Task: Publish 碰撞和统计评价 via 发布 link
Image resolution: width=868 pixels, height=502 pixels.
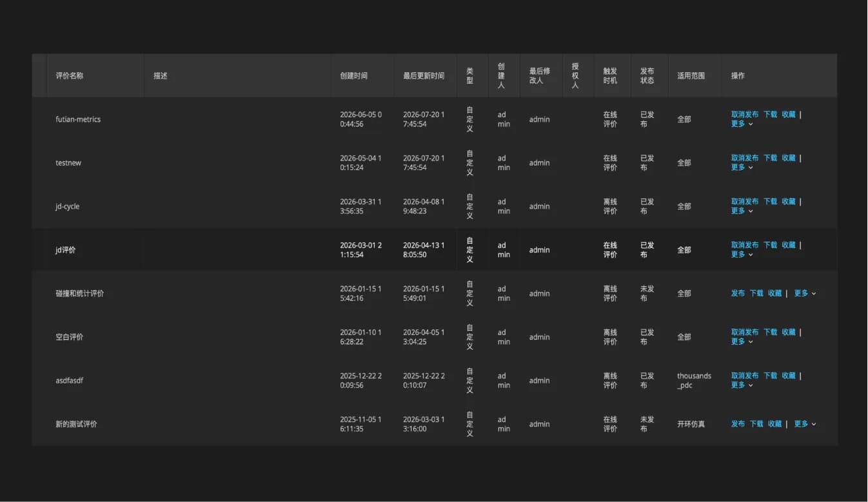Action: tap(738, 293)
